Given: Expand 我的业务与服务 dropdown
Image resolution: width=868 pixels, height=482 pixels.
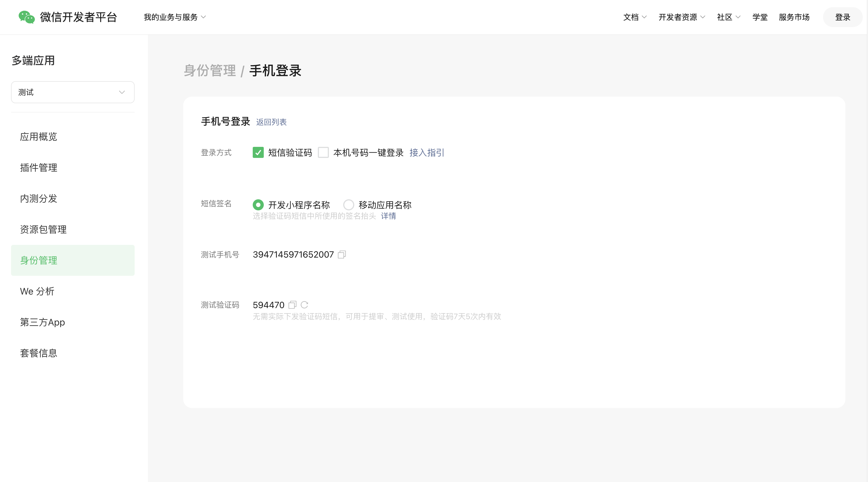Looking at the screenshot, I should 175,17.
